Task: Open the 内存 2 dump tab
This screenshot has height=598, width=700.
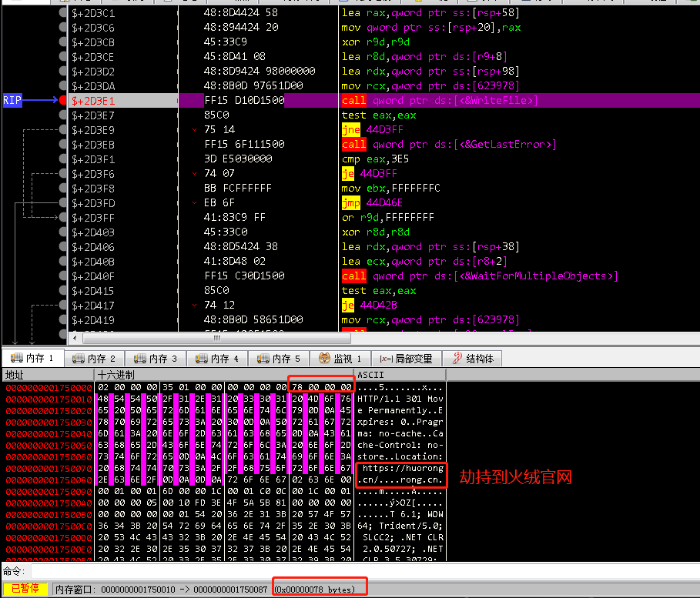Action: 102,359
